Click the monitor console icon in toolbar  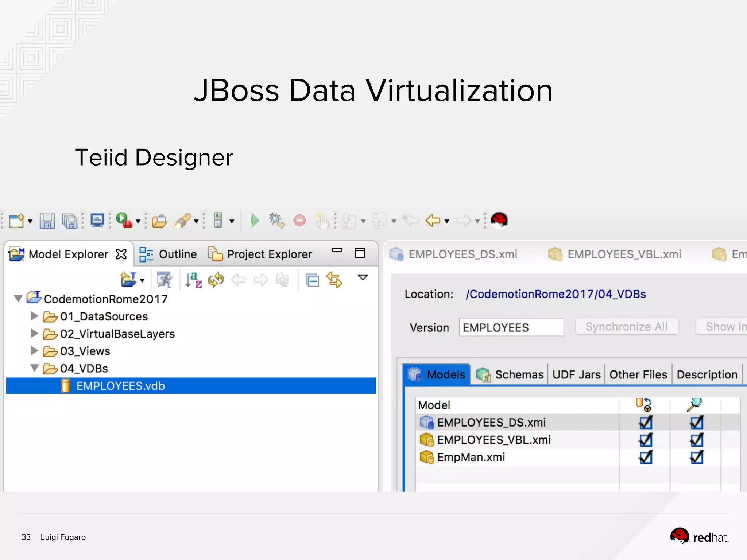click(97, 220)
